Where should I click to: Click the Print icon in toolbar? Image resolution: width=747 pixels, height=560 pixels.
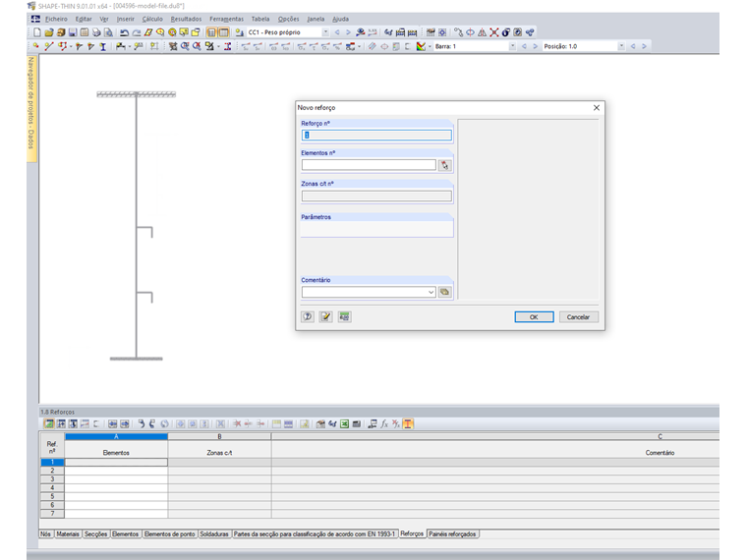[96, 32]
